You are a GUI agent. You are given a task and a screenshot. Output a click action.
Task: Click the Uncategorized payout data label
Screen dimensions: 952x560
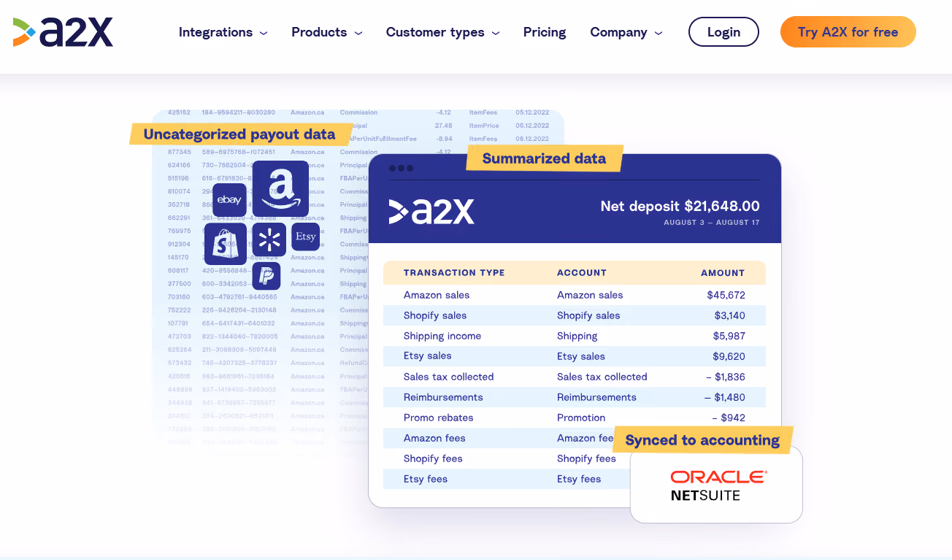[239, 134]
